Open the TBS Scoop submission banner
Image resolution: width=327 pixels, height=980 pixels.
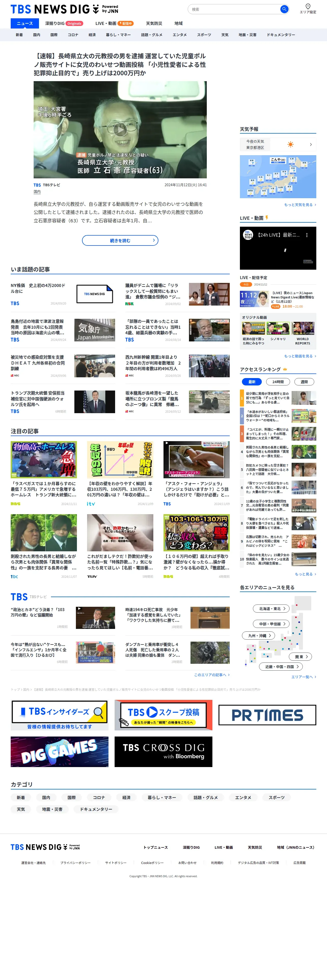(x=163, y=715)
